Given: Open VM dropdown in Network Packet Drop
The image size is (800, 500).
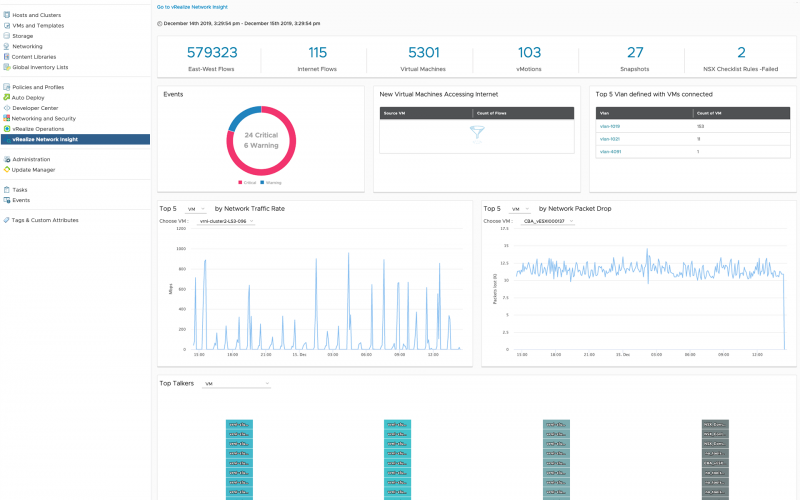Looking at the screenshot, I should coord(520,209).
